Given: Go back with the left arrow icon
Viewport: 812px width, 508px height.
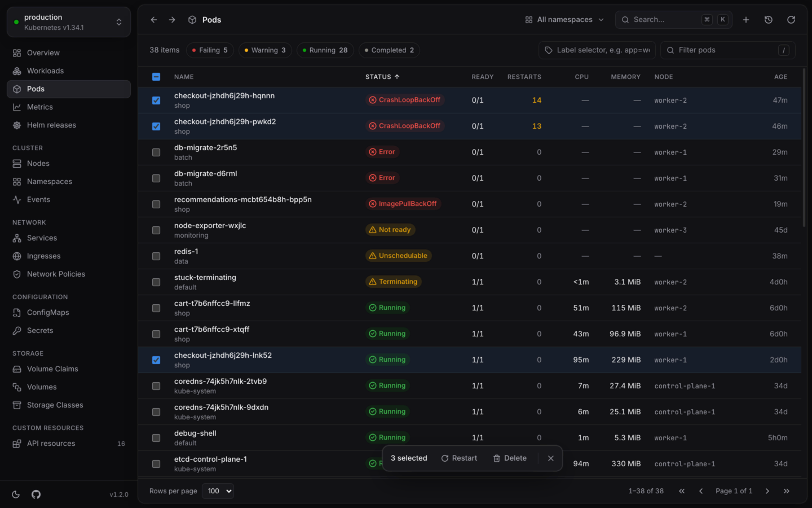Looking at the screenshot, I should (154, 20).
